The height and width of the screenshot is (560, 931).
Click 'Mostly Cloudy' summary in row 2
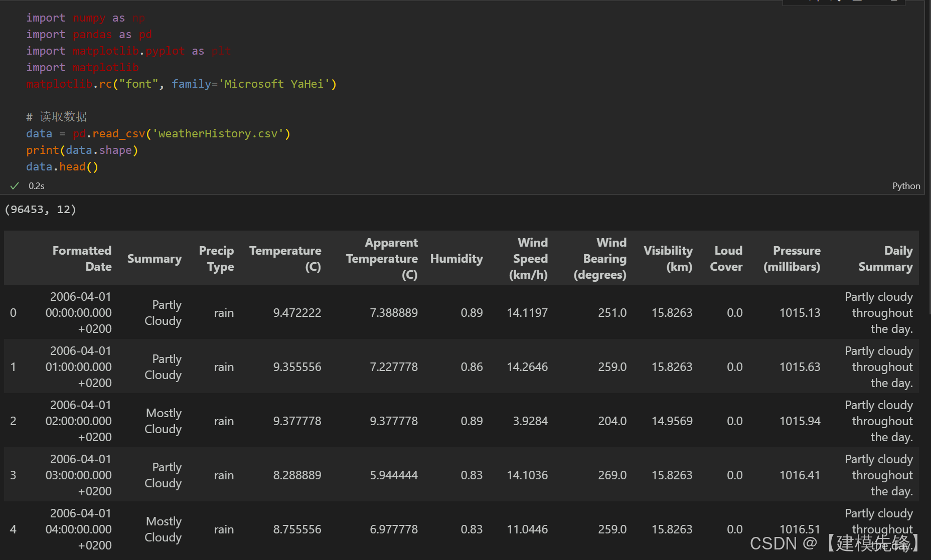[163, 421]
